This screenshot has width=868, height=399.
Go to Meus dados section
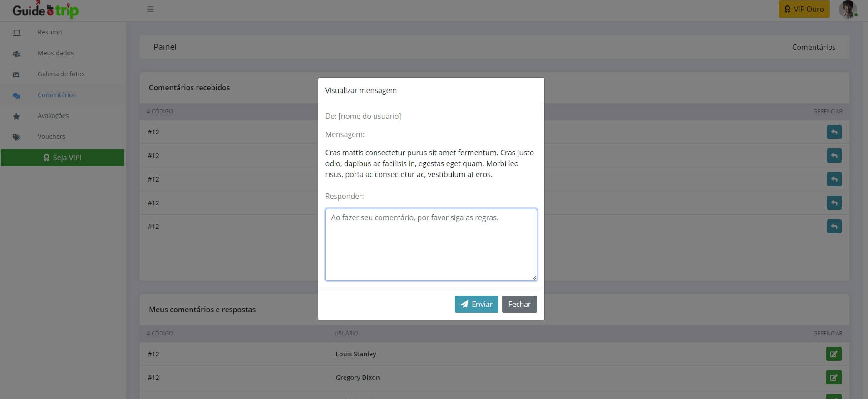point(55,53)
